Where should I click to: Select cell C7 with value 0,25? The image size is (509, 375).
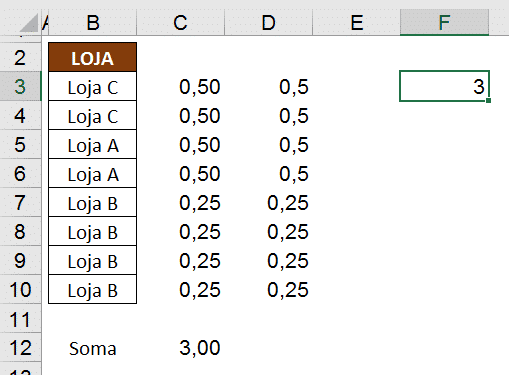pyautogui.click(x=180, y=202)
